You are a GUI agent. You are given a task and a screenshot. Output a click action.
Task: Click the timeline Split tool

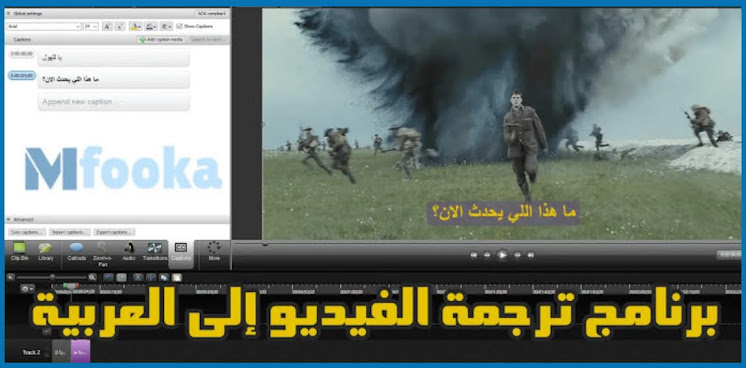(151, 277)
